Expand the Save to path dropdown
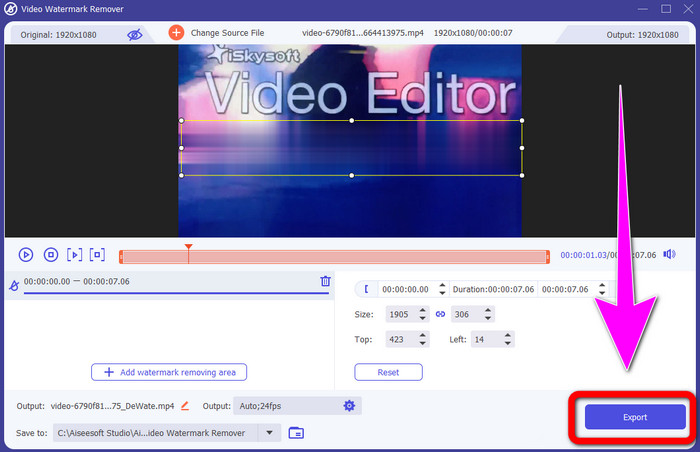 tap(269, 432)
